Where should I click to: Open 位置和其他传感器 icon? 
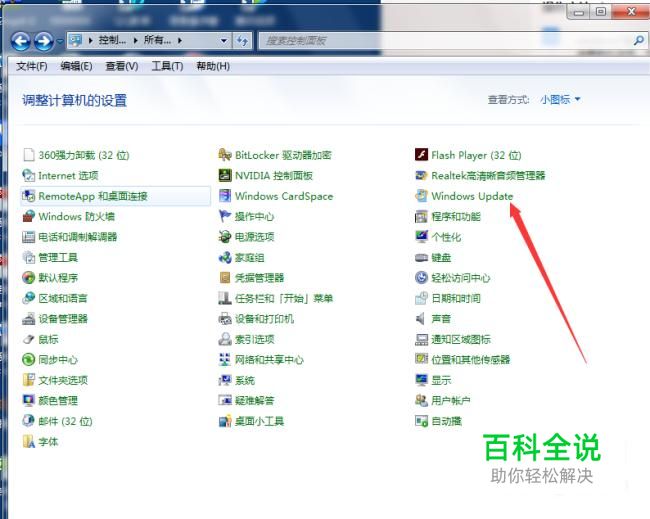click(421, 359)
